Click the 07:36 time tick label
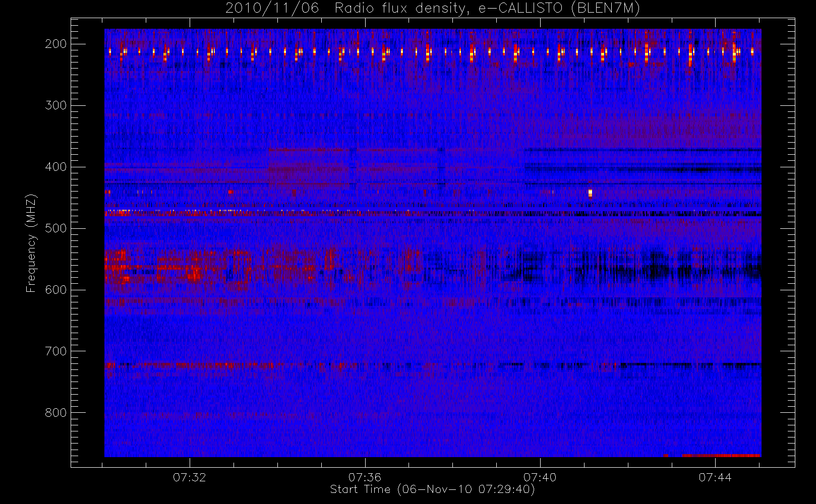This screenshot has height=504, width=816. point(365,477)
